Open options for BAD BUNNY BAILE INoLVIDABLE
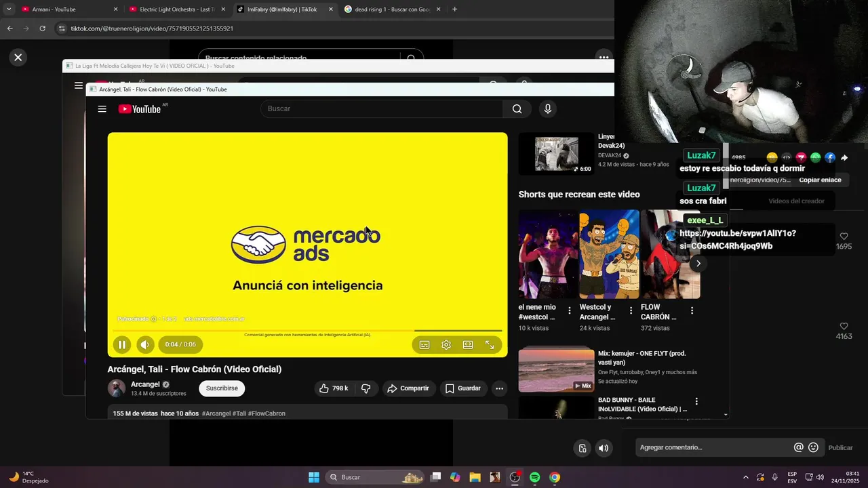This screenshot has width=868, height=488. 696,401
